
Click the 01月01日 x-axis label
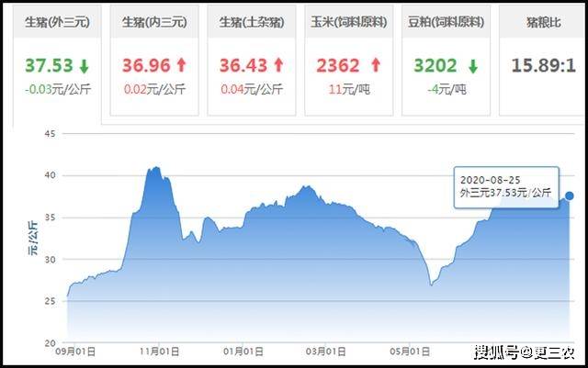(243, 351)
